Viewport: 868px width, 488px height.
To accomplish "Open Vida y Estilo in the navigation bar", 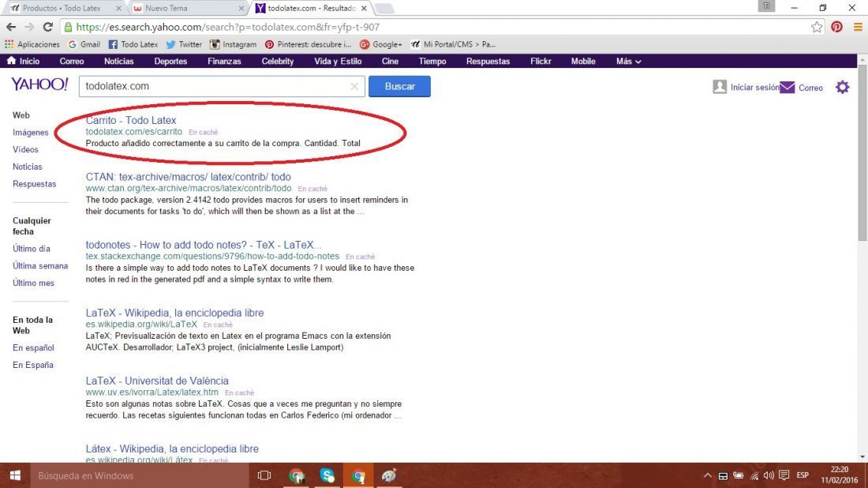I will pos(338,61).
